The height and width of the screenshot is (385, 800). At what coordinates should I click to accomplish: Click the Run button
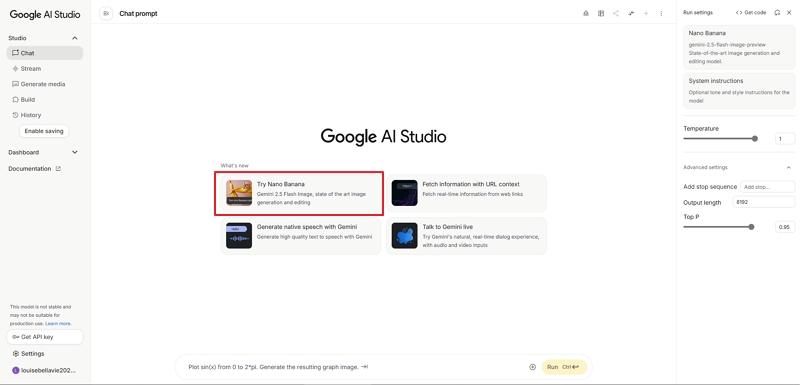click(564, 367)
